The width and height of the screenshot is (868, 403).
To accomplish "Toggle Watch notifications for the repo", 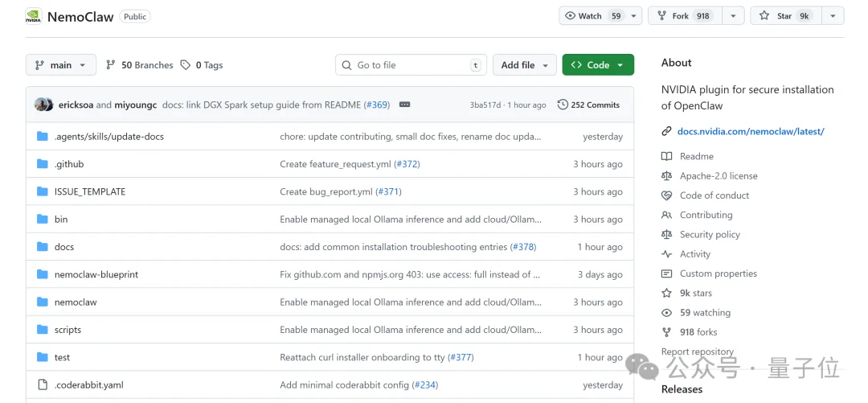I will coord(592,16).
